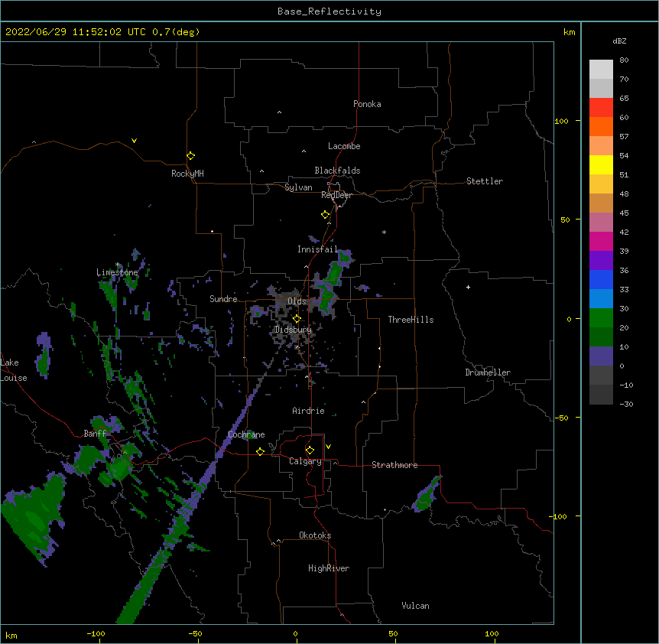Click the white plus marker west of Drumheller
This screenshot has height=644, width=659.
(x=468, y=287)
